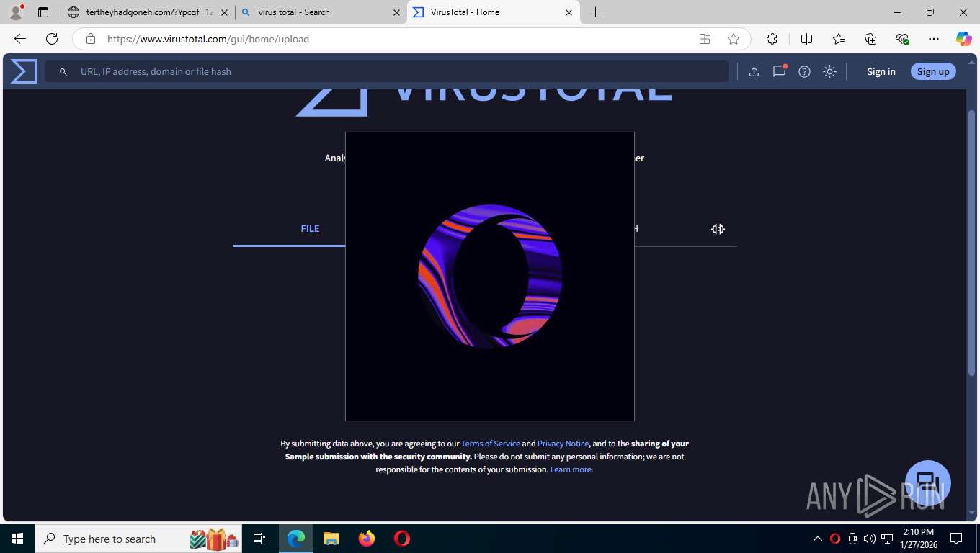Image resolution: width=980 pixels, height=553 pixels.
Task: Toggle the light/dark theme sun icon
Action: click(829, 71)
